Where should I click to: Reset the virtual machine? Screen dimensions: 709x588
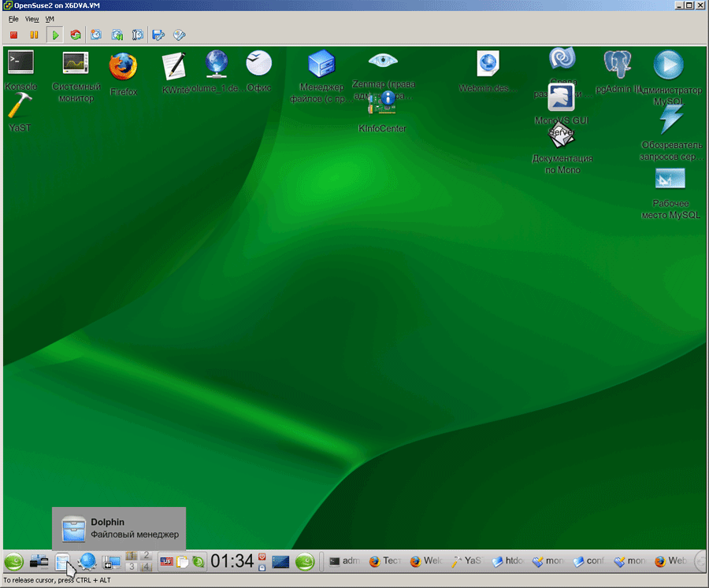click(76, 35)
